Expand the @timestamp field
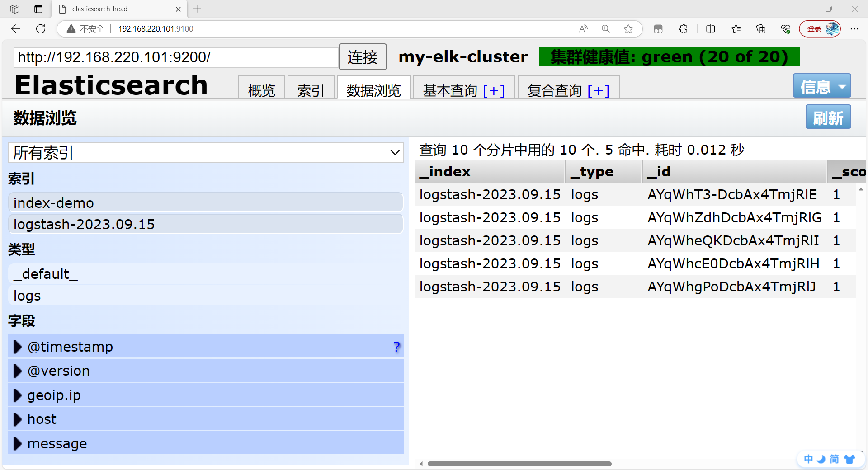The image size is (868, 470). coord(17,347)
